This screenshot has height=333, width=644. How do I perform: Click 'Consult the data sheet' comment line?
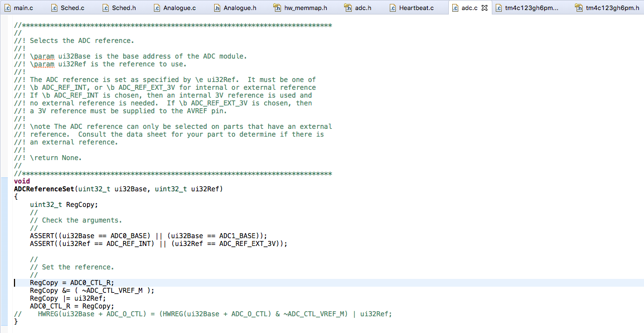[169, 134]
